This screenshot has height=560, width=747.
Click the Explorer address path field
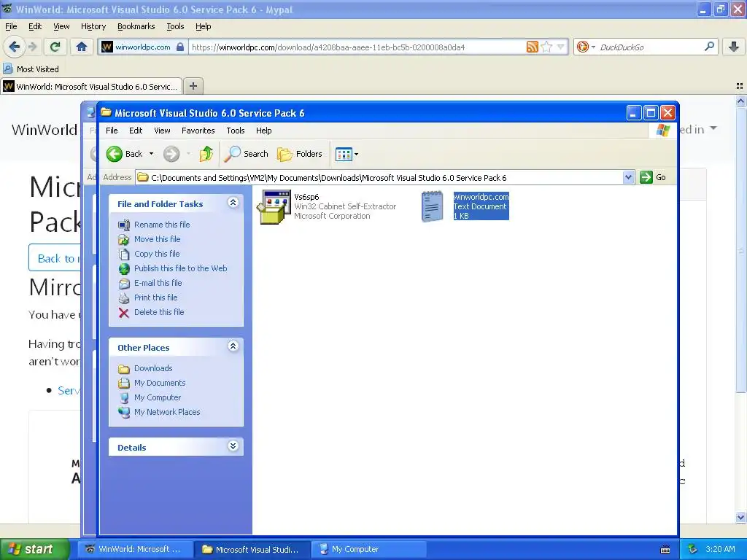[x=379, y=178]
